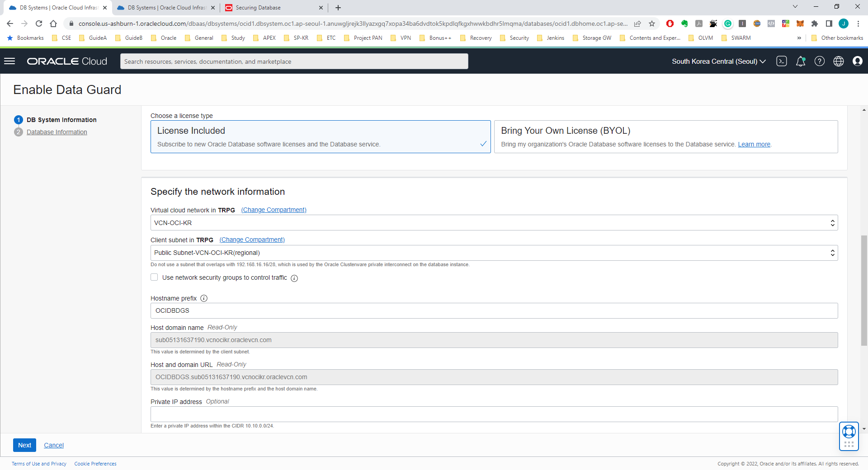Open the Virtual cloud network VCN-OCI-KR dropdown
This screenshot has height=470, width=868.
point(494,223)
